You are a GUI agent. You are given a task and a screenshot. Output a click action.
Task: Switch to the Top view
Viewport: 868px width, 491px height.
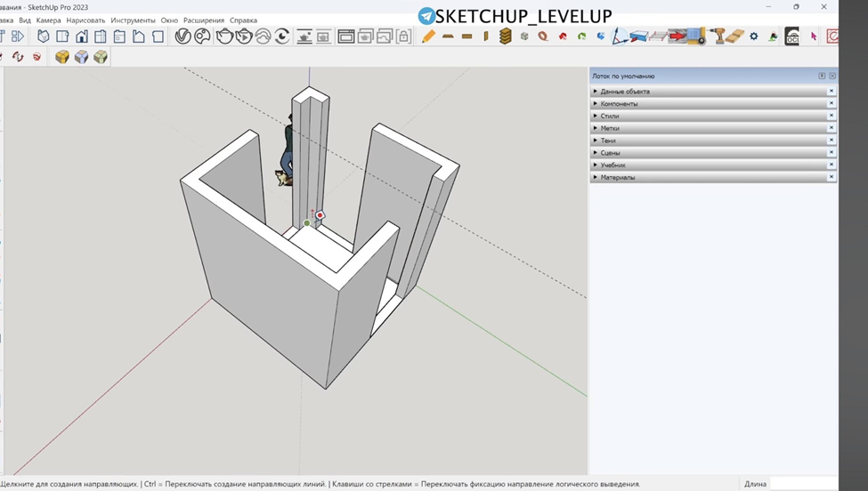(x=62, y=36)
